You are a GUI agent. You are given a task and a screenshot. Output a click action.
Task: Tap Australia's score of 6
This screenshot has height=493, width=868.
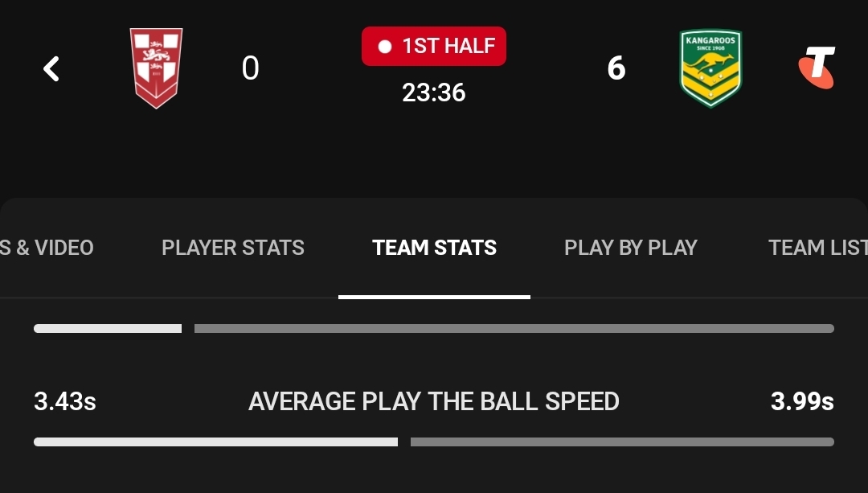[x=616, y=68]
